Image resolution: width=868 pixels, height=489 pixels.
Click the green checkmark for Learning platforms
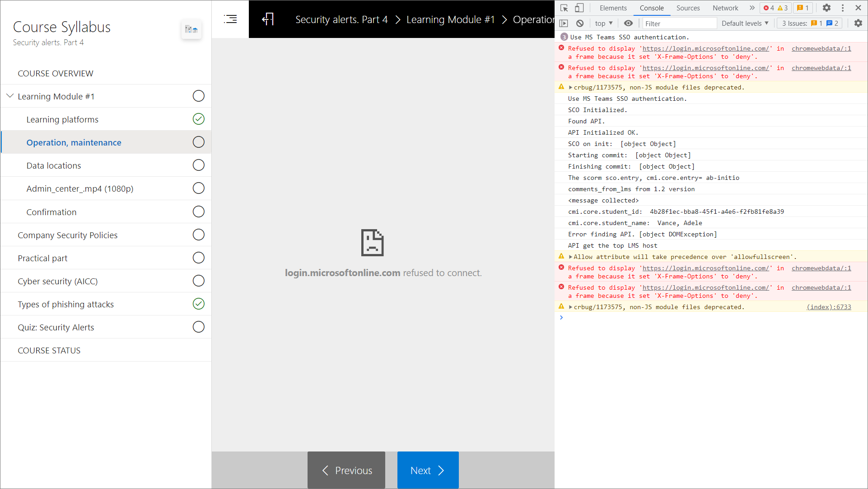[x=198, y=119]
